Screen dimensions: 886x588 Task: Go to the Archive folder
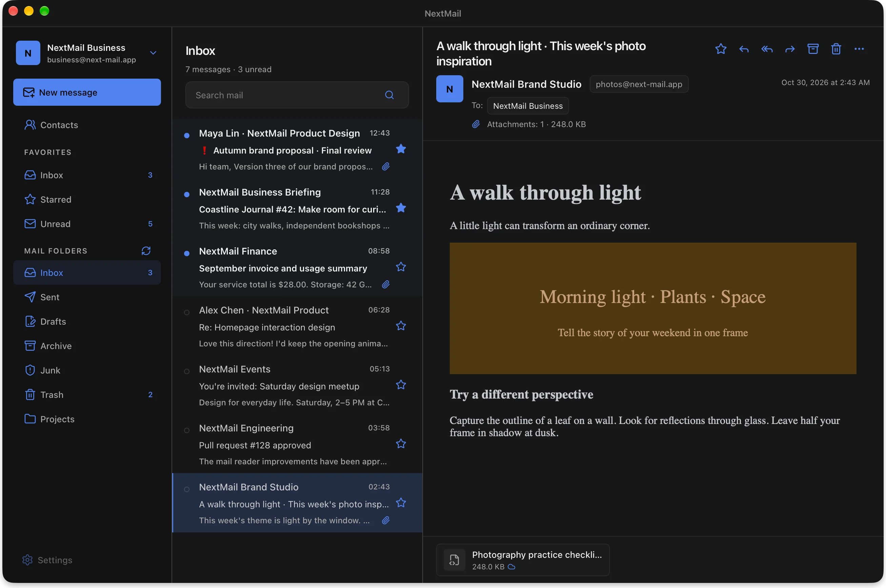(x=87, y=346)
